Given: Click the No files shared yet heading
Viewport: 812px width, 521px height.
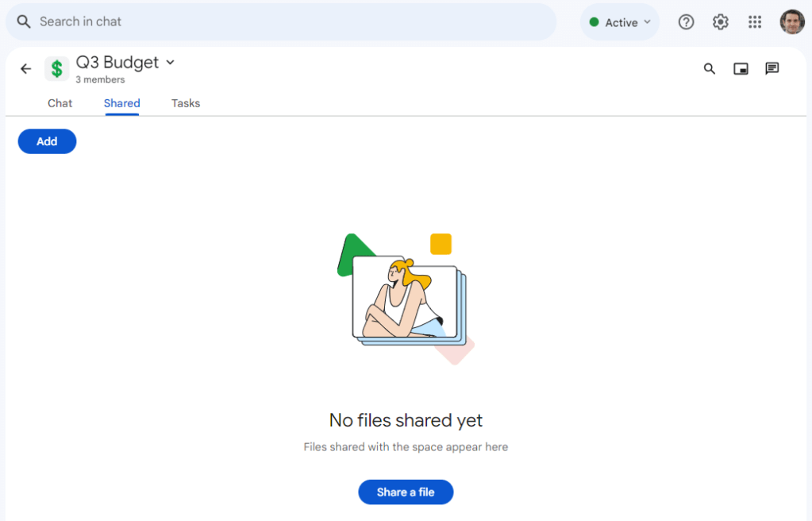Looking at the screenshot, I should coord(406,420).
